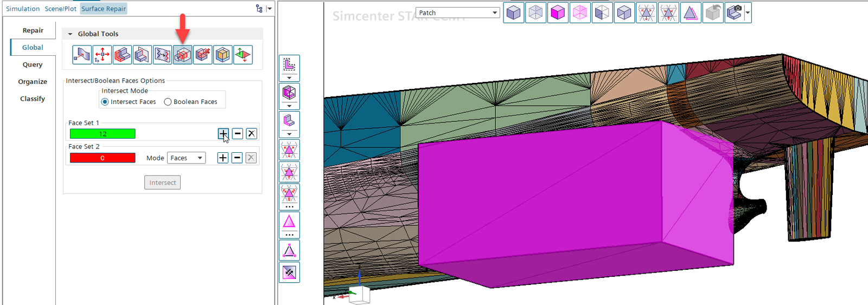Click the solid blue cube display icon
The image size is (868, 305).
point(513,12)
